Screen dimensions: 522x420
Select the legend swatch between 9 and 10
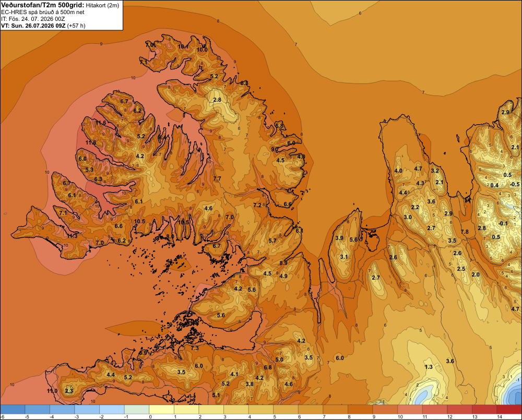pos(385,409)
